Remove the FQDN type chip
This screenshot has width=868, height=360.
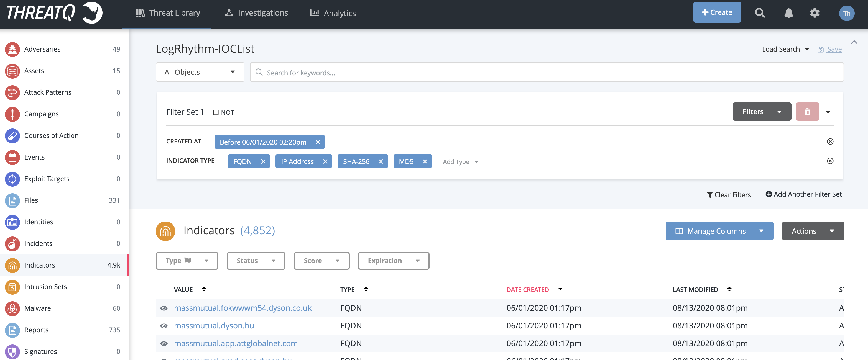(x=263, y=162)
